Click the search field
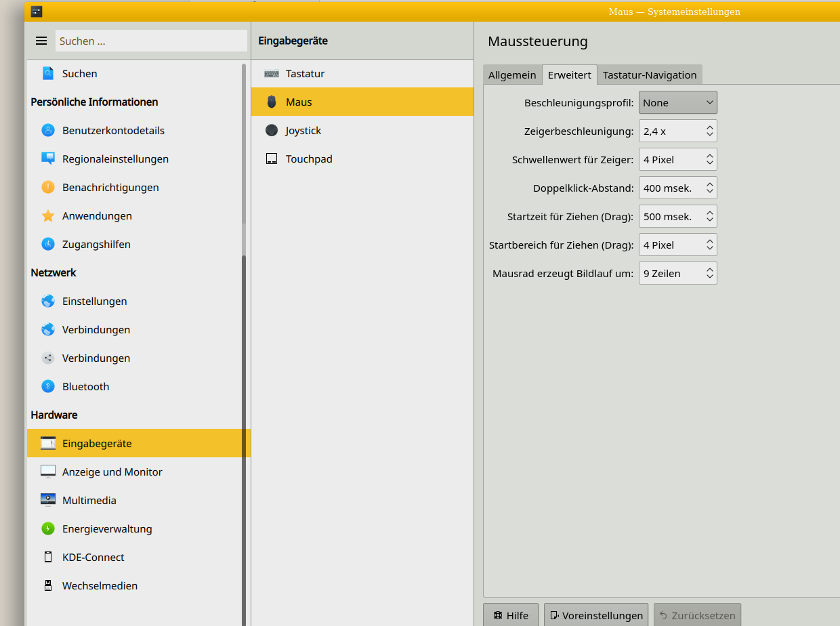Screen dimensions: 840x626 tap(150, 41)
